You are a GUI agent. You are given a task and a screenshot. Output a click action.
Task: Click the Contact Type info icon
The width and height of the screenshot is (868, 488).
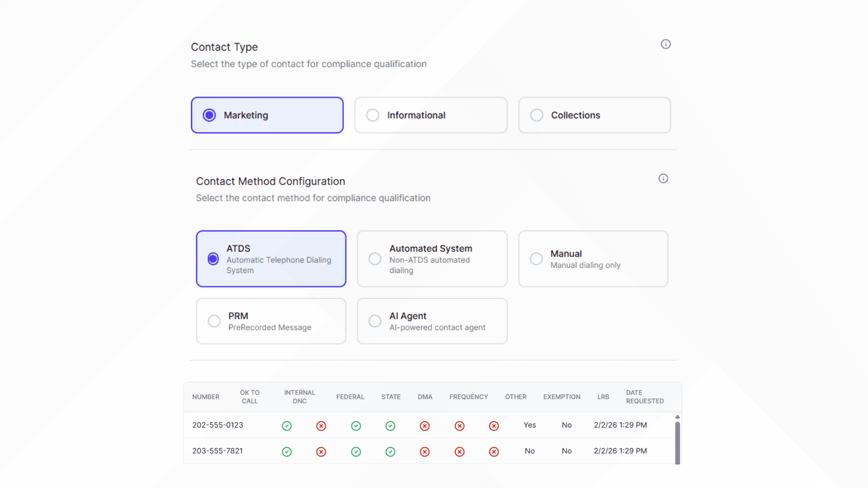(665, 44)
